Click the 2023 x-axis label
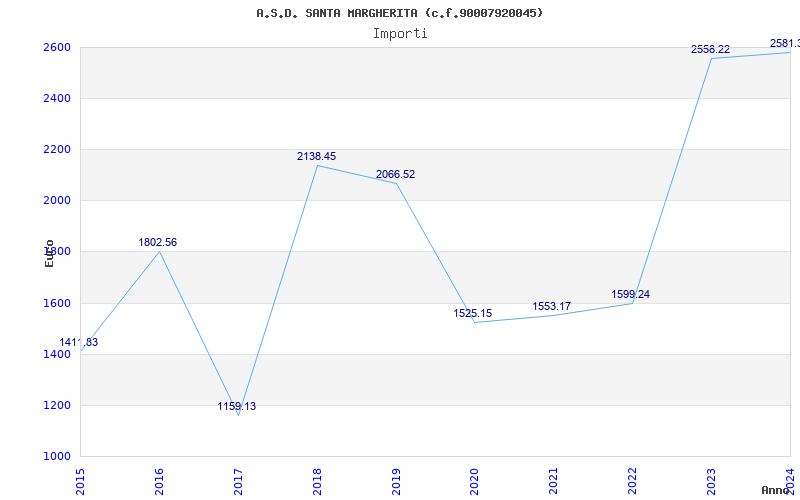Viewport: 800px width, 500px height. coord(711,482)
